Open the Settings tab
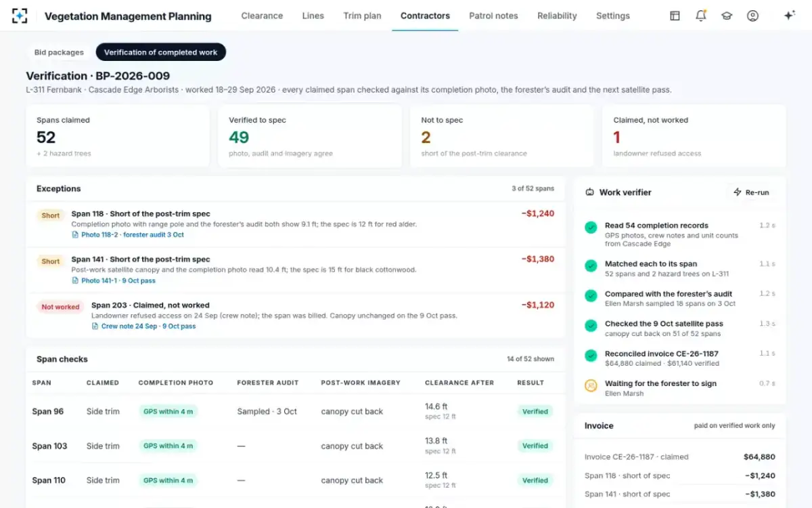The width and height of the screenshot is (812, 508). click(613, 16)
